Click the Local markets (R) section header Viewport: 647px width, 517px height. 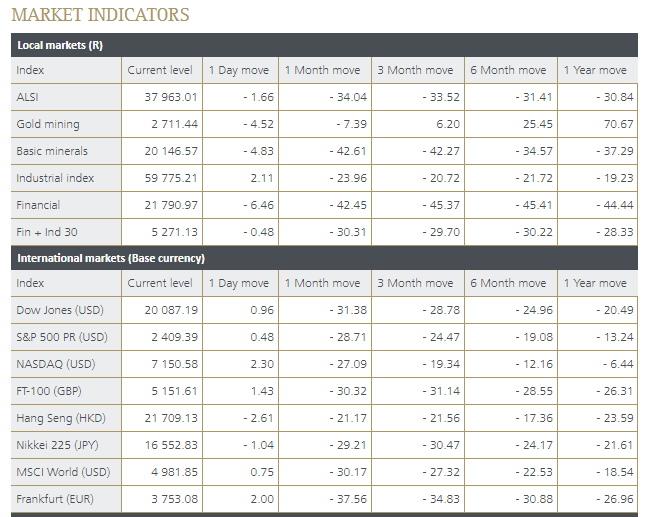60,45
